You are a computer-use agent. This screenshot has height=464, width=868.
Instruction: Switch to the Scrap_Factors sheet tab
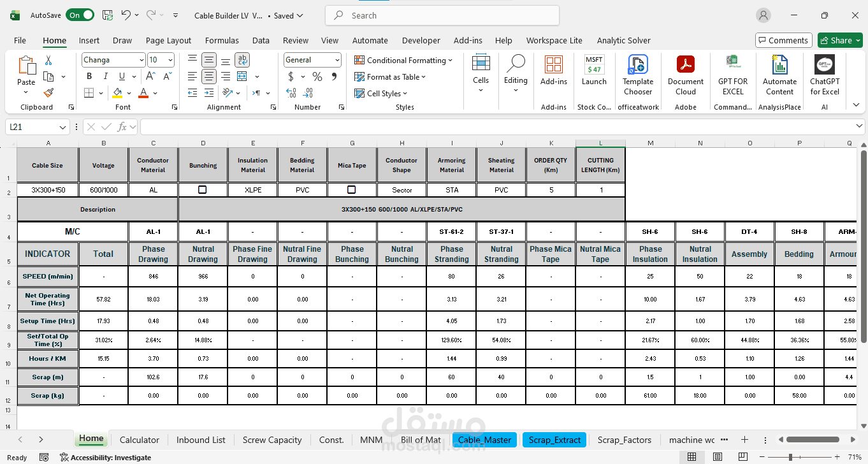coord(625,440)
